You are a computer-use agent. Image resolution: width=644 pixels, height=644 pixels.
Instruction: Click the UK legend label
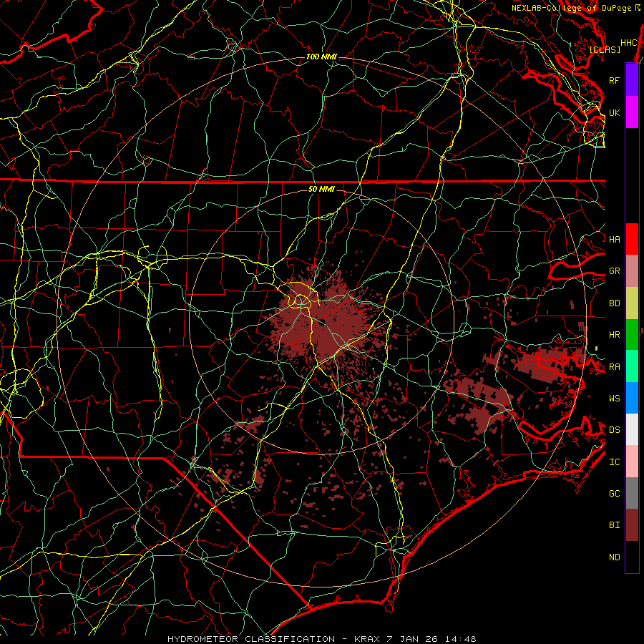click(614, 112)
